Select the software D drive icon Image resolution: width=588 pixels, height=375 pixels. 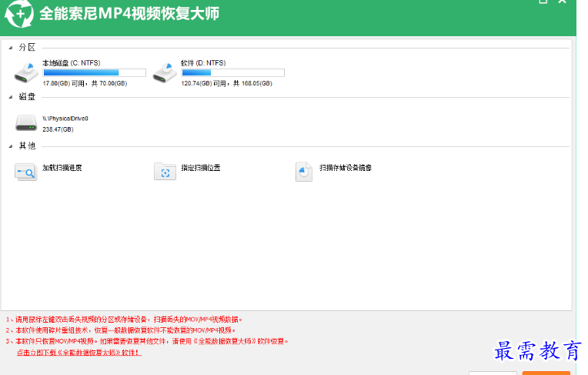(x=165, y=72)
